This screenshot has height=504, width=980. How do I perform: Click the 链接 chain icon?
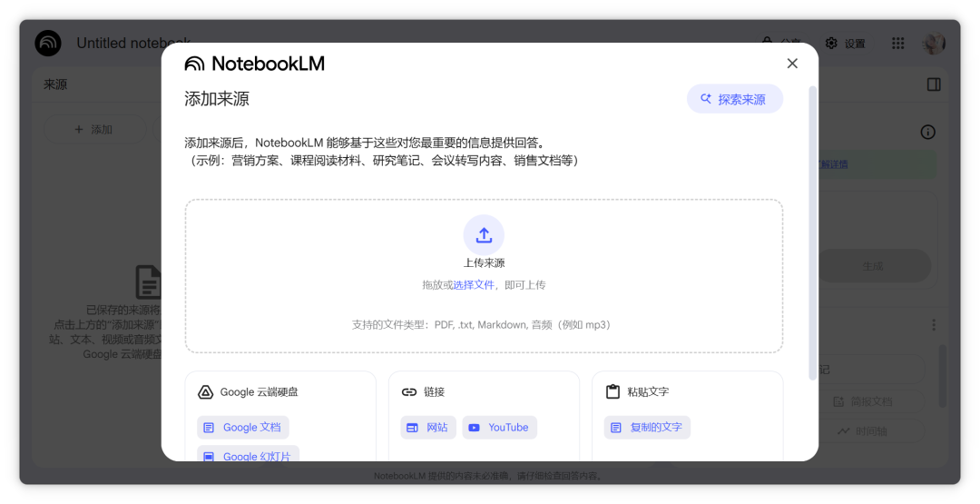pyautogui.click(x=408, y=392)
